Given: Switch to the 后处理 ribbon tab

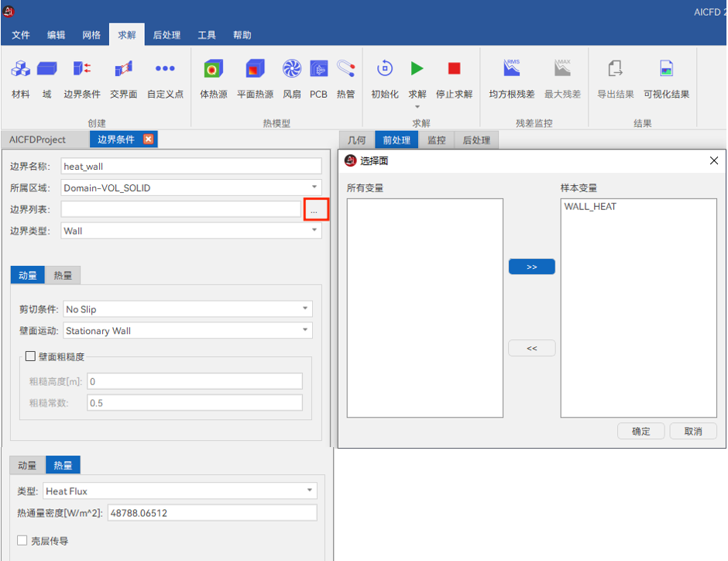Looking at the screenshot, I should pos(167,35).
